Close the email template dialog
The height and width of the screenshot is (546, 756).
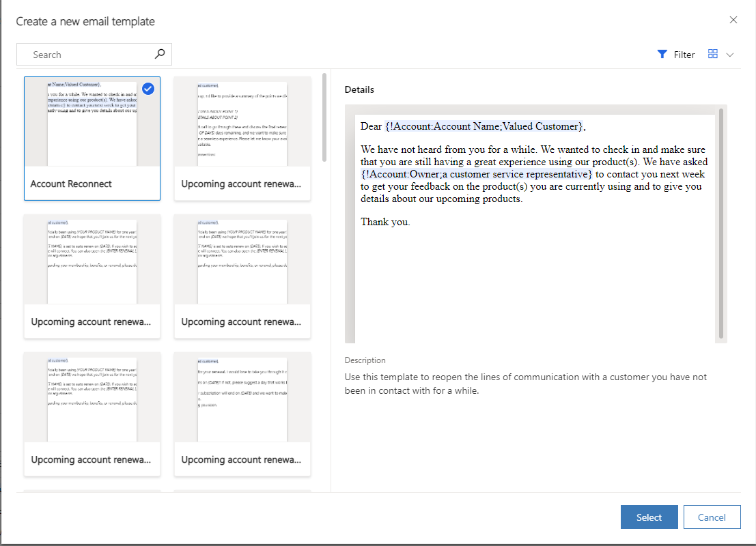pos(733,20)
